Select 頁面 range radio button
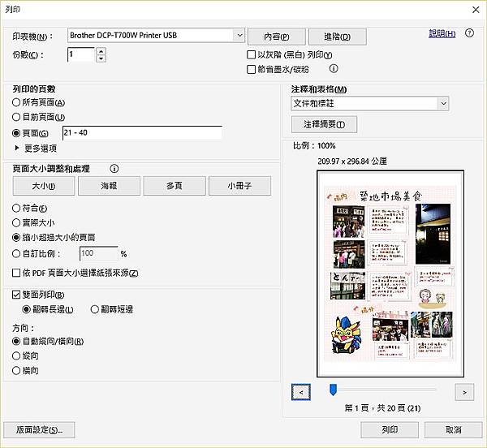 click(16, 133)
